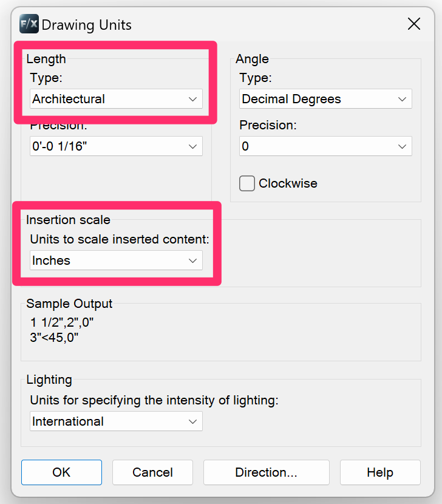Click the Length group label

pyautogui.click(x=46, y=59)
